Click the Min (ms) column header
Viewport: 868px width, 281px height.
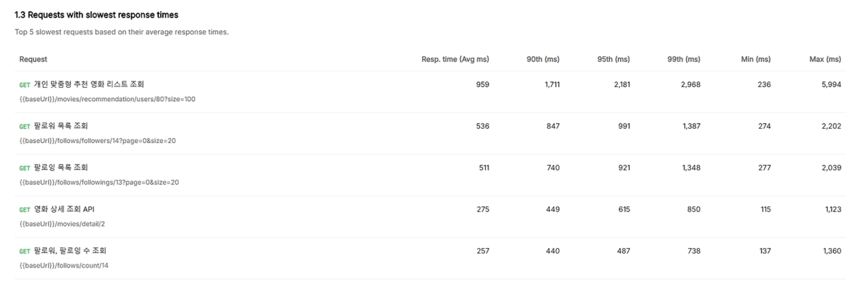pos(755,59)
